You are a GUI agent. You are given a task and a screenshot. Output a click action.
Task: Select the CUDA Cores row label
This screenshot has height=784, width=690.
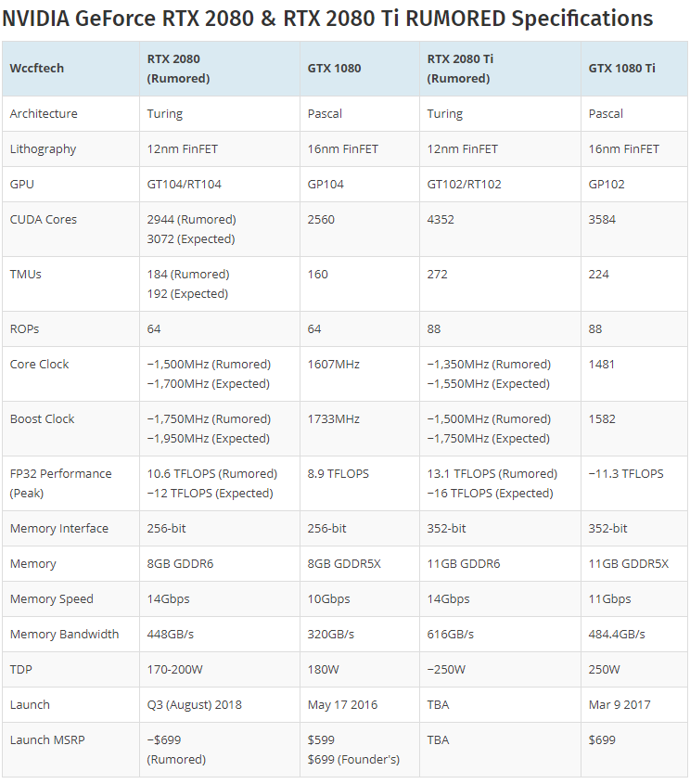44,220
